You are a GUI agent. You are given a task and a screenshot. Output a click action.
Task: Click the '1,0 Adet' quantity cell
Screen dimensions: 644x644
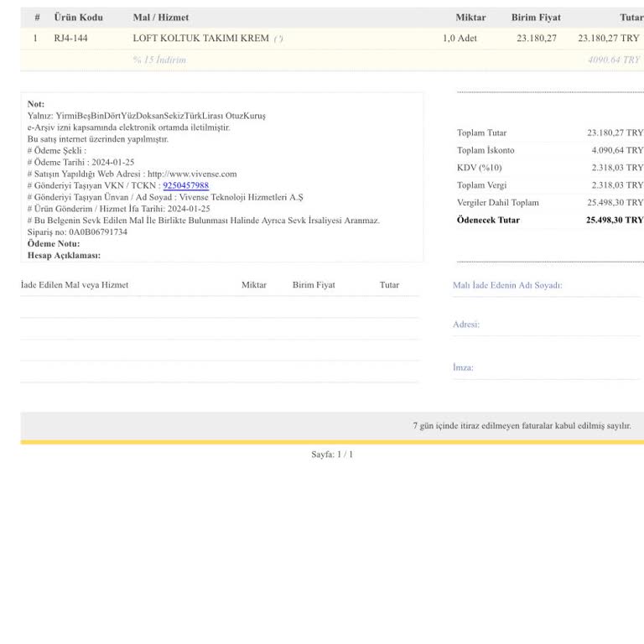[460, 39]
